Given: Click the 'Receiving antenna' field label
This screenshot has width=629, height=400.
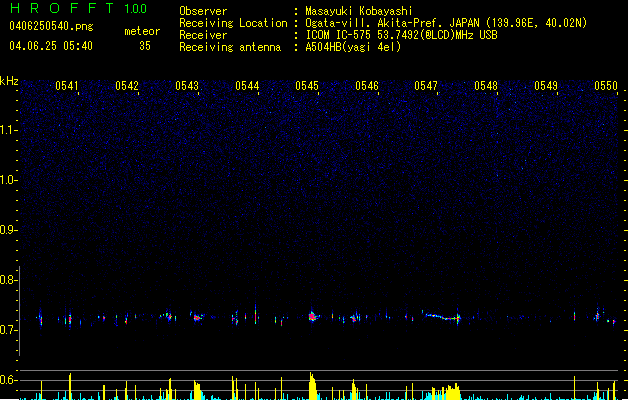Looking at the screenshot, I should (x=230, y=47).
